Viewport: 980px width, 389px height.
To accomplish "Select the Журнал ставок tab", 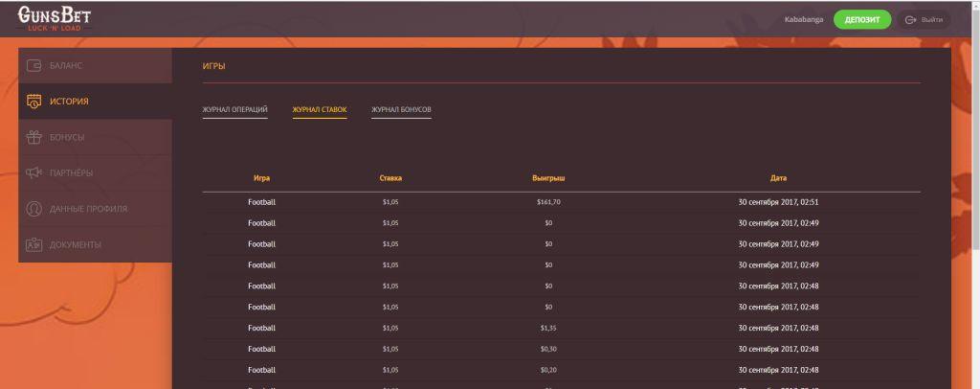I will coord(320,110).
